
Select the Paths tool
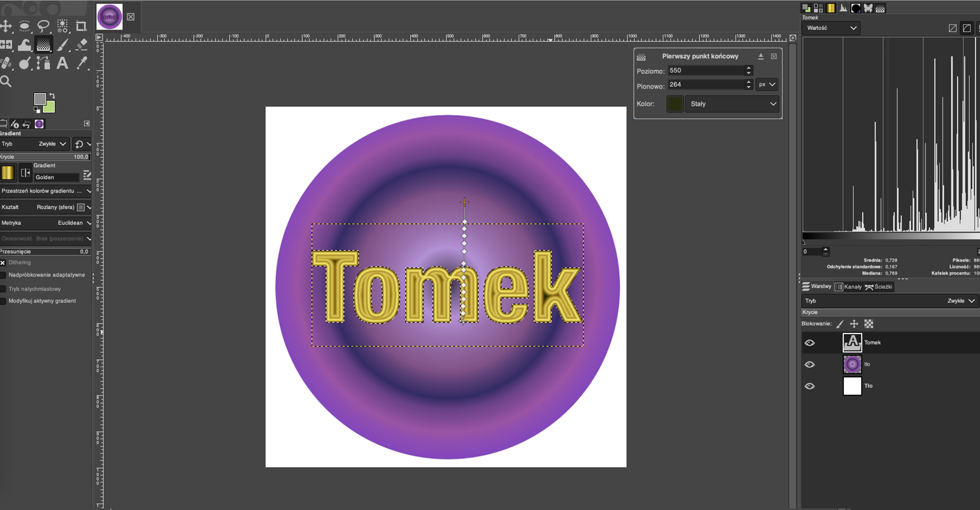tap(43, 63)
